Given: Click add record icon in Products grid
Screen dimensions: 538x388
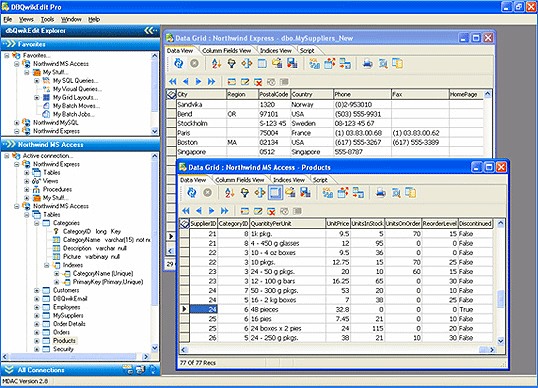Looking at the screenshot, I should pos(245,211).
